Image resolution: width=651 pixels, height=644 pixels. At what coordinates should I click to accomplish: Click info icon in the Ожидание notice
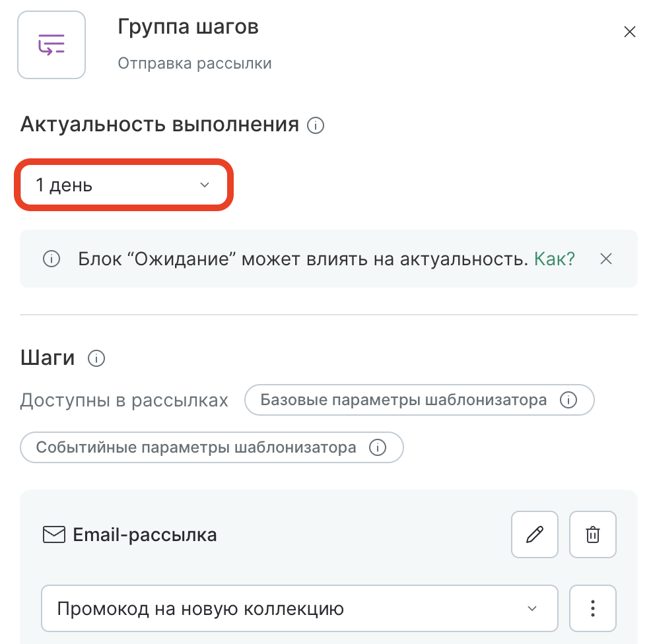click(x=51, y=259)
